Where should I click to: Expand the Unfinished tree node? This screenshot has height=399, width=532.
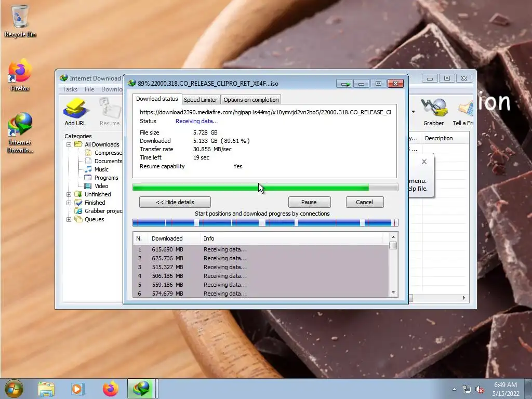click(x=69, y=194)
